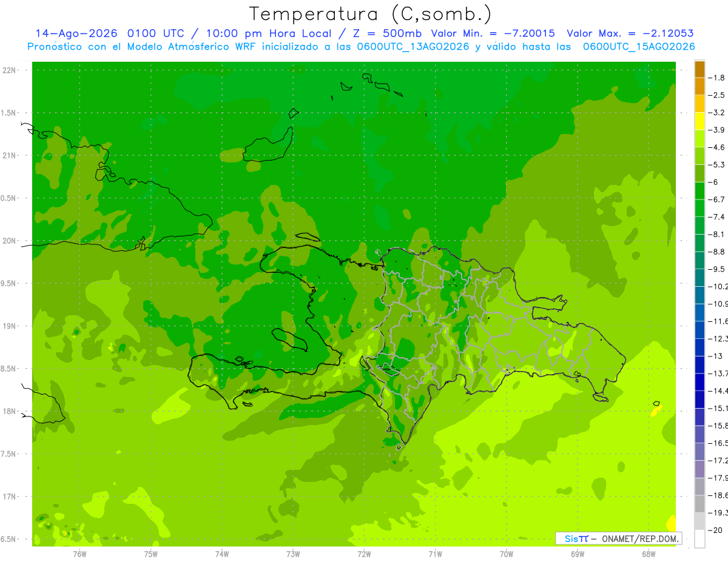Click the "17N" latitude label

(x=9, y=497)
